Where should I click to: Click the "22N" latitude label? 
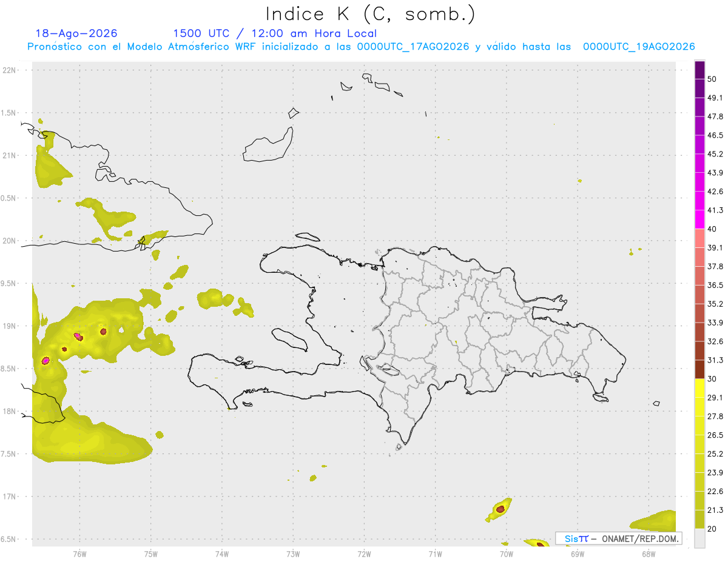pyautogui.click(x=9, y=70)
